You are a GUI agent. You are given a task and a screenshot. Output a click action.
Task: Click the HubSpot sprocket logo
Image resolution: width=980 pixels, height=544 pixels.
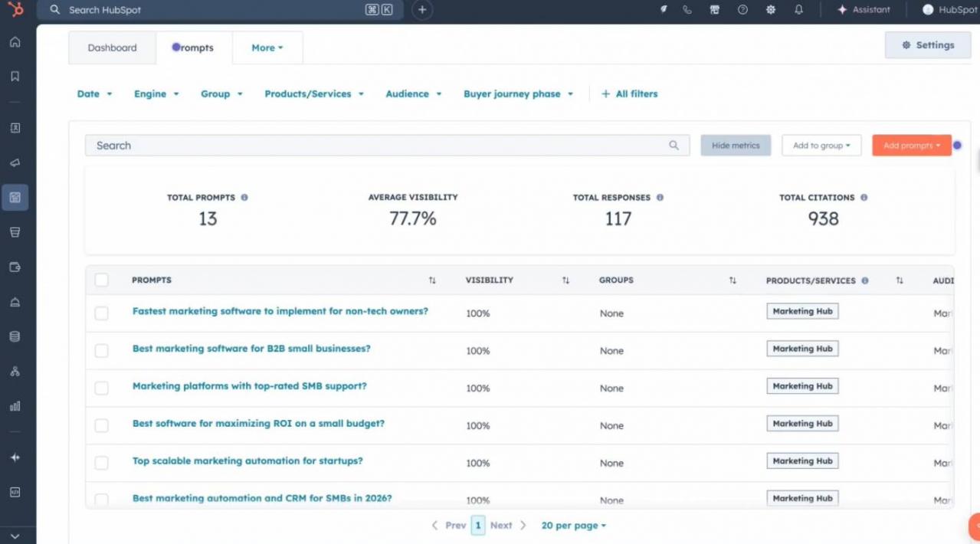click(15, 9)
